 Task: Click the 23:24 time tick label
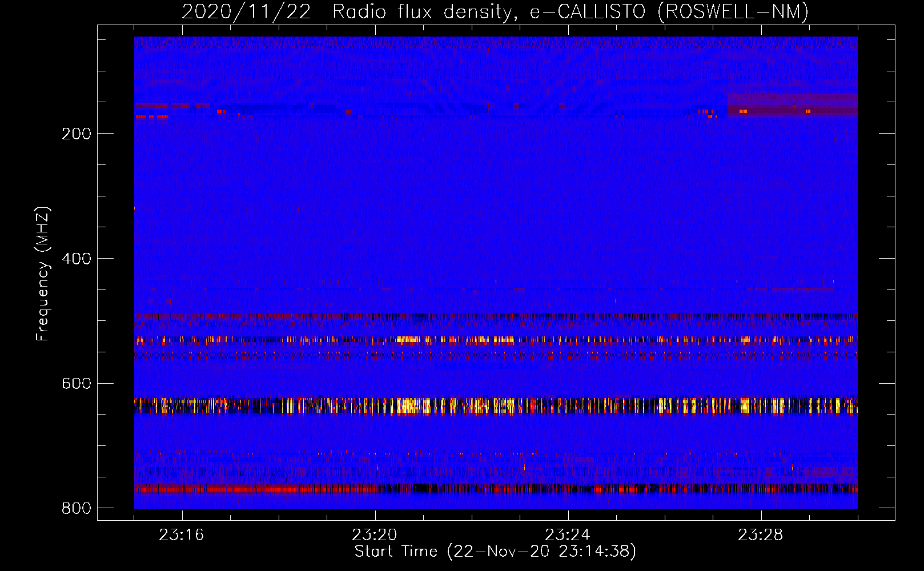(x=568, y=535)
